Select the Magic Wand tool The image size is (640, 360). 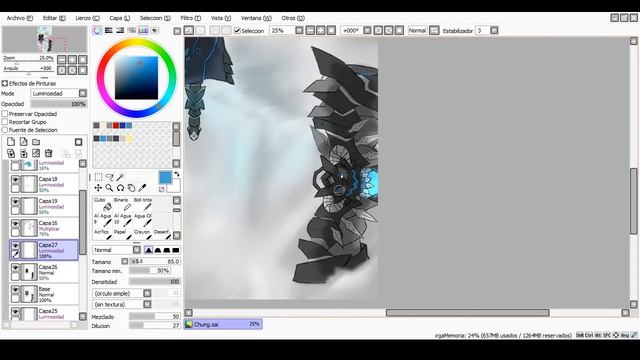click(120, 177)
